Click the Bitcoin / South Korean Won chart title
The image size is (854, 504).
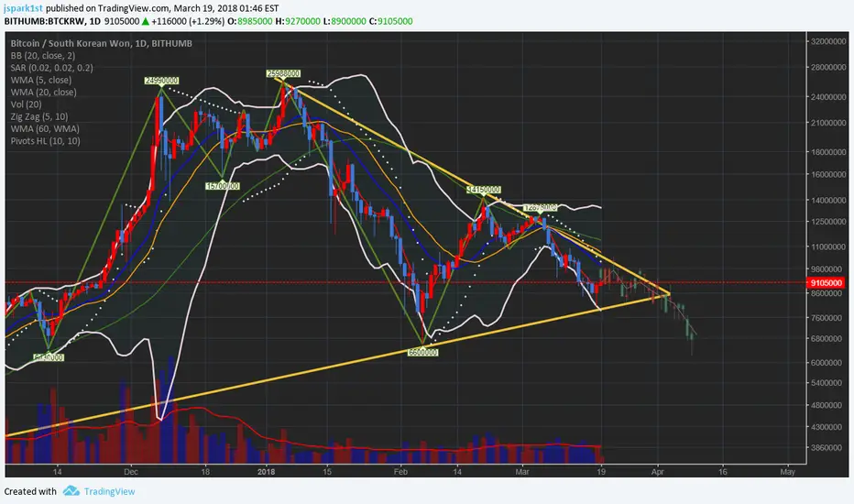click(102, 44)
